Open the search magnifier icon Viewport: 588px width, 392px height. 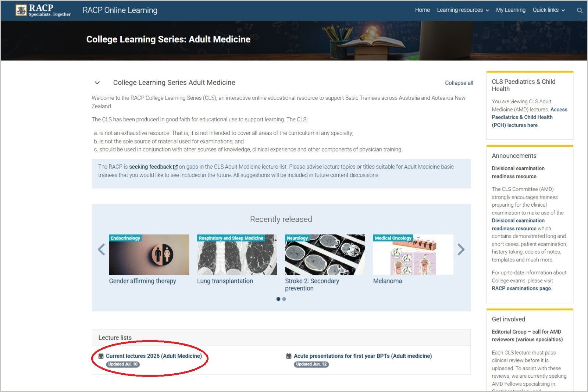pyautogui.click(x=580, y=10)
